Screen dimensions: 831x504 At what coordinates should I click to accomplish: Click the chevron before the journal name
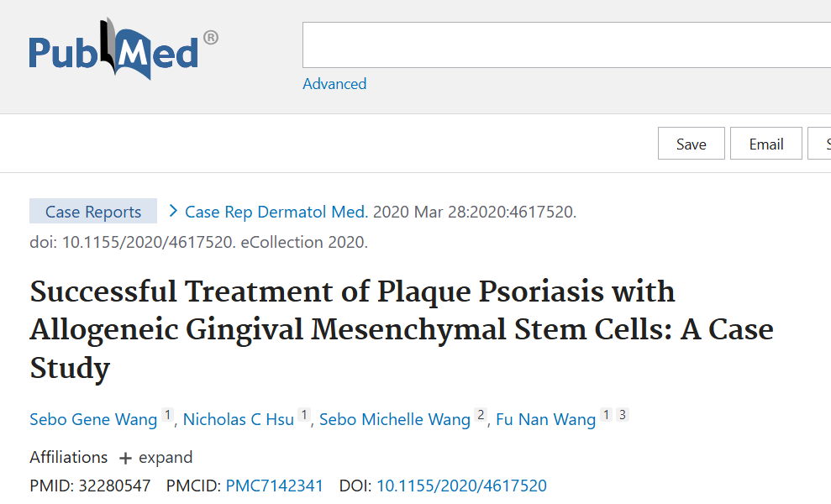pos(173,211)
